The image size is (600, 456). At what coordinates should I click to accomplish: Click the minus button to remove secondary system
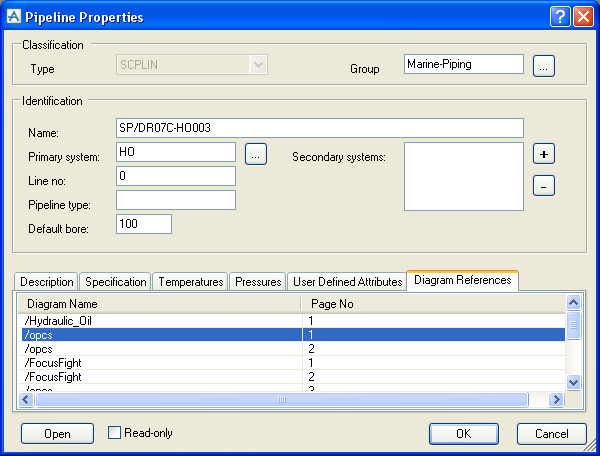pos(543,185)
